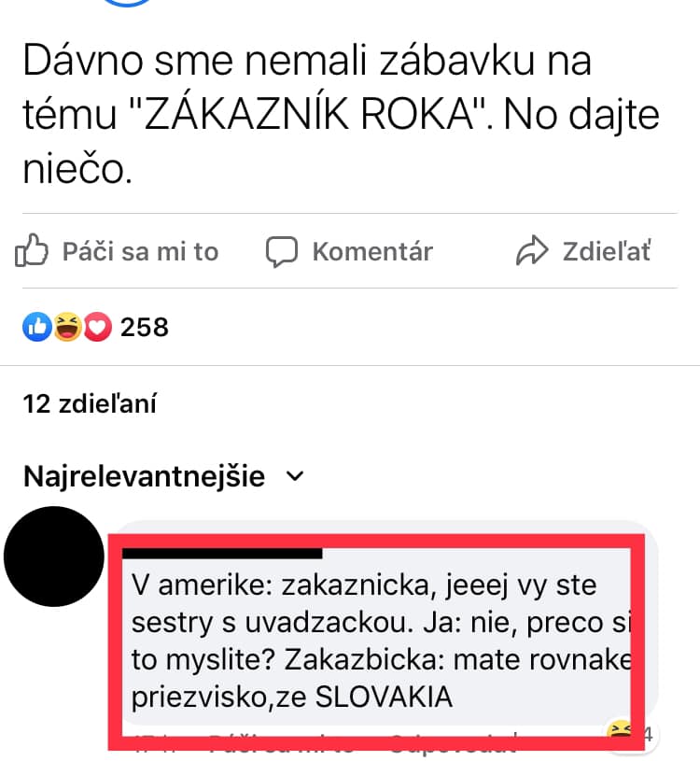
Task: Select the comment text about SLOVAKIA
Action: tap(381, 641)
